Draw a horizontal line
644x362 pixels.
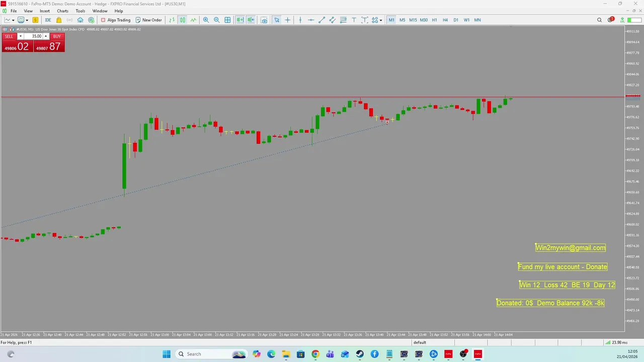click(311, 20)
